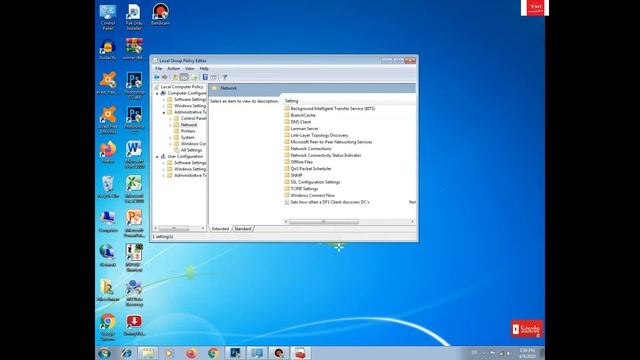
Task: Select 'Background Intelligent Transfer Service (BITS)' folder
Action: 329,109
